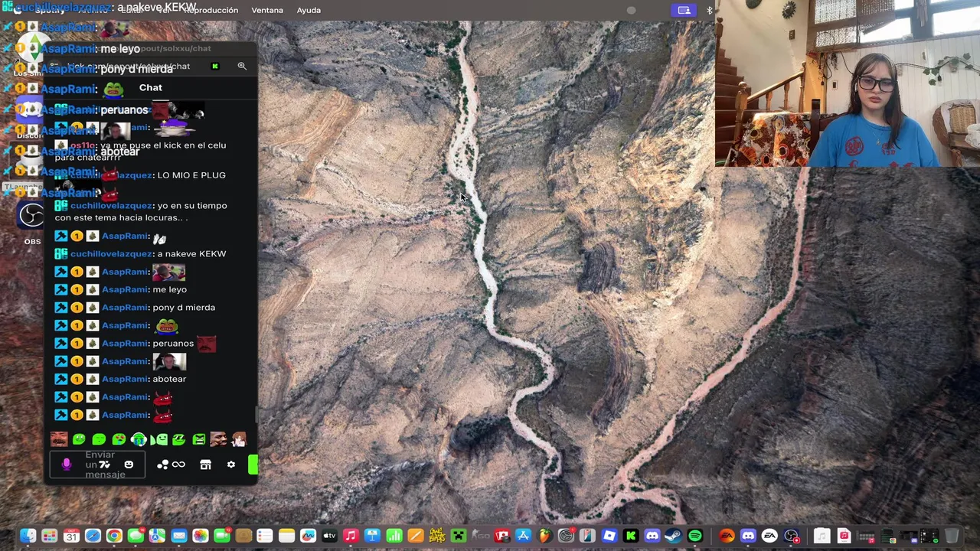Open cuchillovelazquez username on "a nakeve KEKW" message
The height and width of the screenshot is (551, 980).
tap(111, 254)
